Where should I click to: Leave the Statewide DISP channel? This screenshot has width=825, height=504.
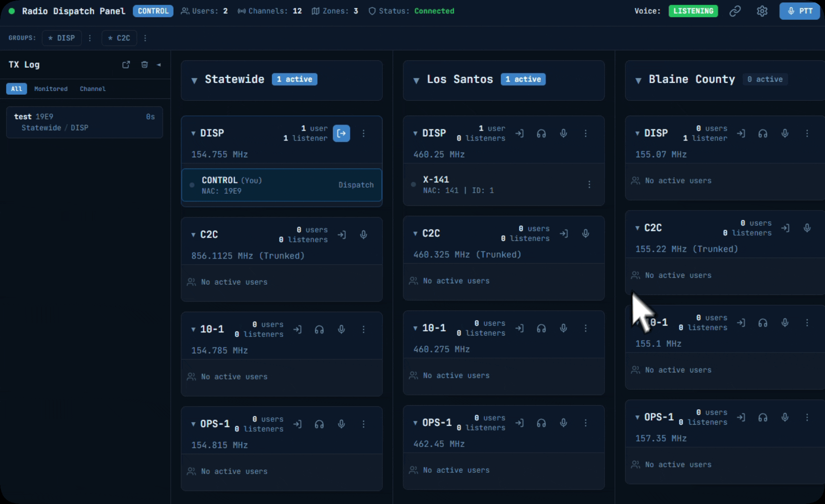pos(342,133)
